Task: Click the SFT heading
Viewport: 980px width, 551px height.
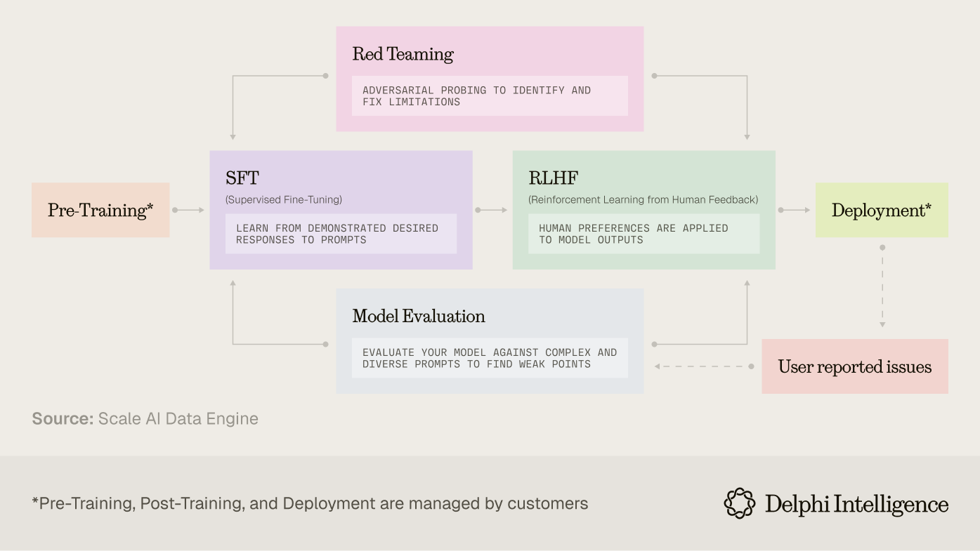Action: coord(242,178)
